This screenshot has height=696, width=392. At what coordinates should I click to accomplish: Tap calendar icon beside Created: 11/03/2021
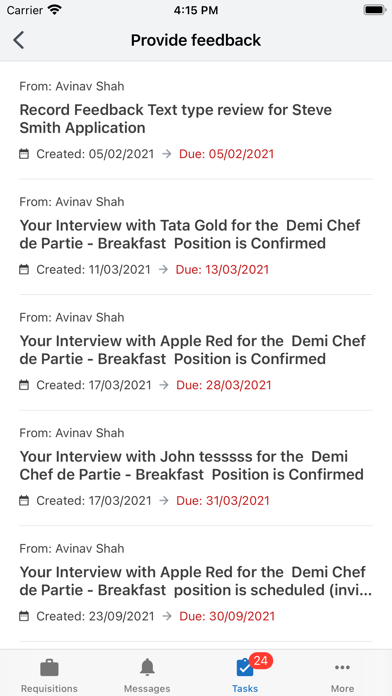coord(24,269)
